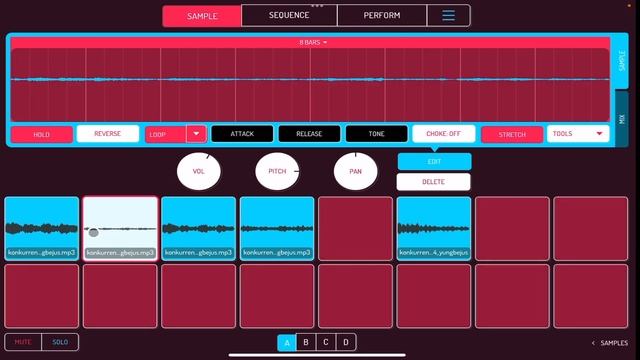Image resolution: width=640 pixels, height=360 pixels.
Task: Open the SAMPLES browser link
Action: (x=610, y=343)
